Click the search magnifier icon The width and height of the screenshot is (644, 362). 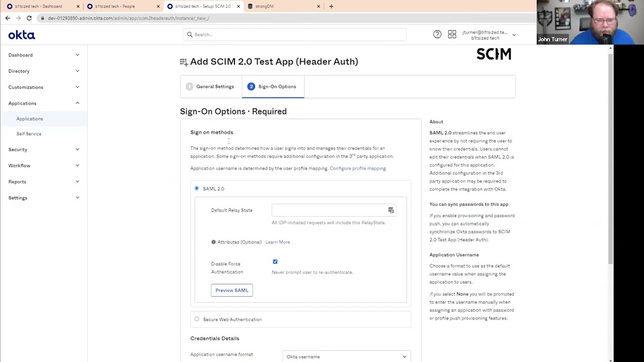pos(190,35)
